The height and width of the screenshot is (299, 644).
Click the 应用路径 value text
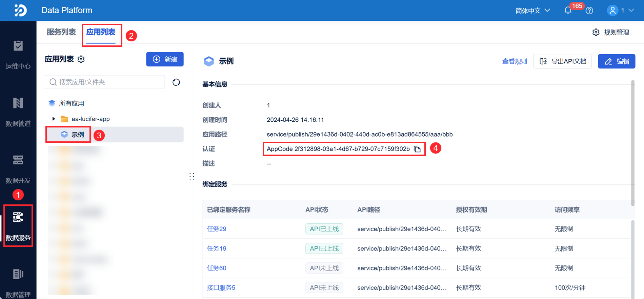[x=360, y=135]
